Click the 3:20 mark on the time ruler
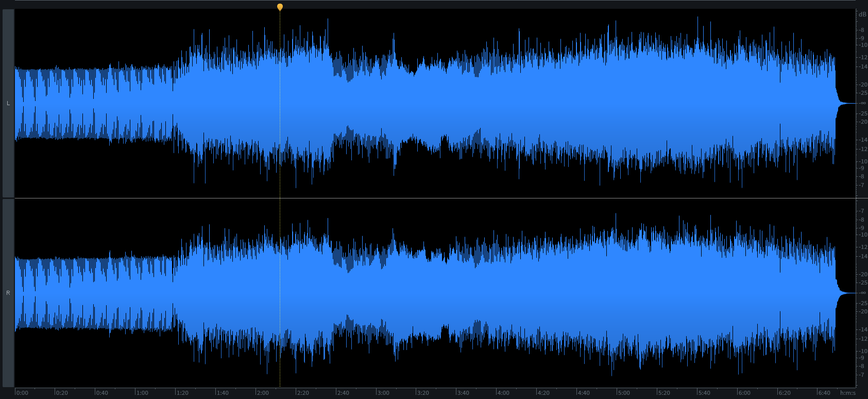The height and width of the screenshot is (399, 868). click(x=423, y=393)
